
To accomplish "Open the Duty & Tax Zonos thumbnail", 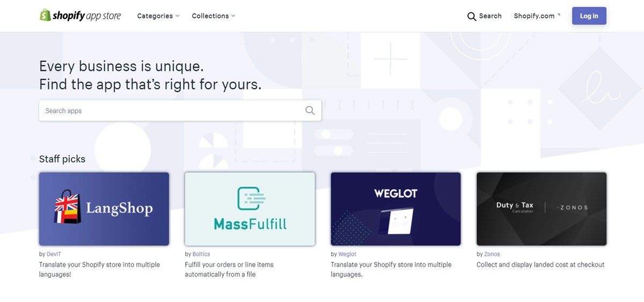I will [541, 209].
